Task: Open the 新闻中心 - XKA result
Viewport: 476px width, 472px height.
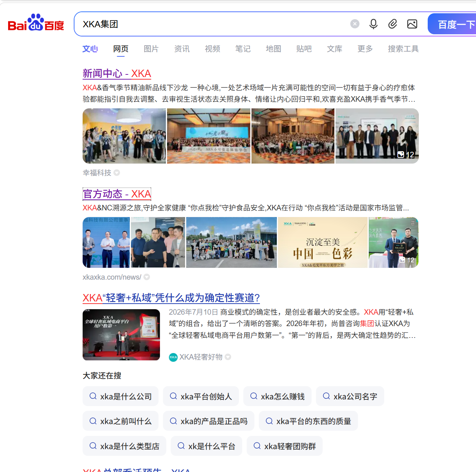Action: [x=117, y=73]
